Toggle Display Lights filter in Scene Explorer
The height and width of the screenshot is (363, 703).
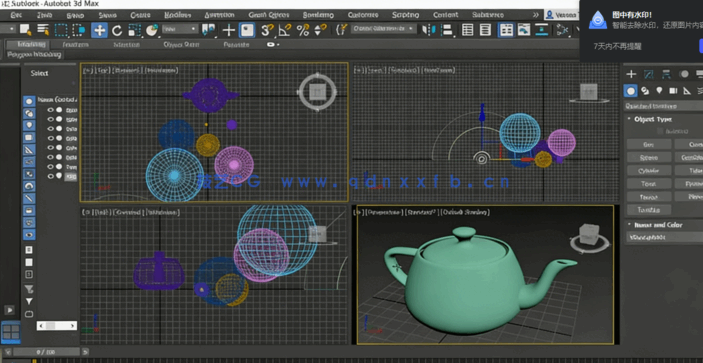(x=29, y=125)
